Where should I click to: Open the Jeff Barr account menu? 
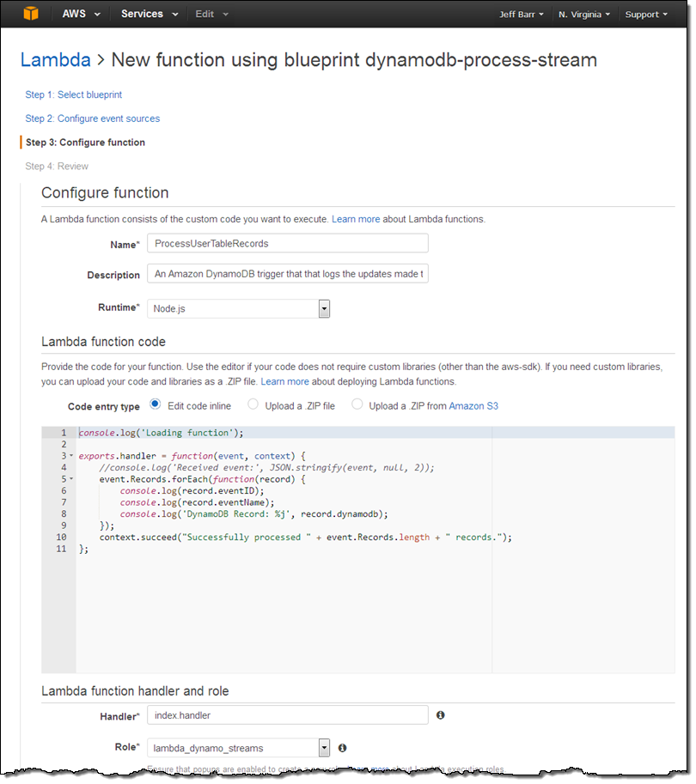pos(522,15)
